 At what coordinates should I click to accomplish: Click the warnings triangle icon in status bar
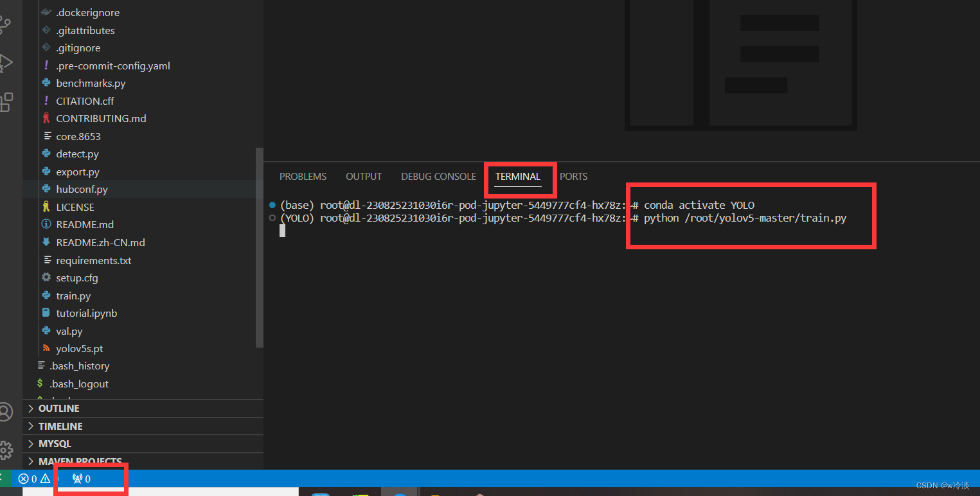[45, 479]
